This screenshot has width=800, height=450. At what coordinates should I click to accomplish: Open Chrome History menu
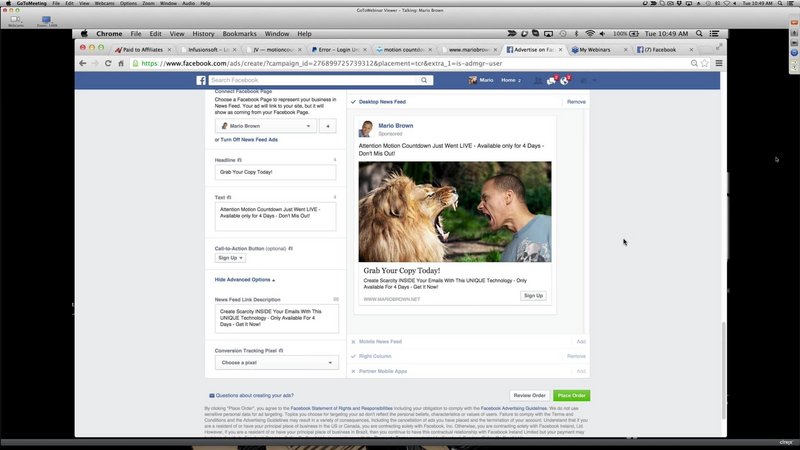click(203, 34)
